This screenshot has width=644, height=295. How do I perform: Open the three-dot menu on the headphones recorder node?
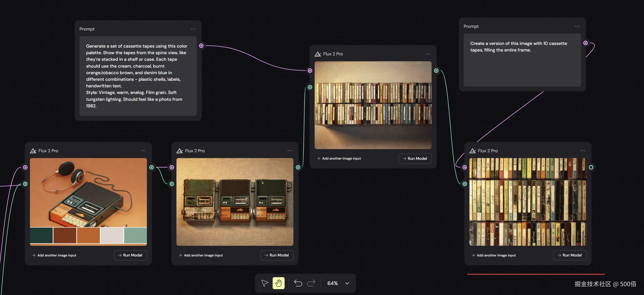(x=143, y=151)
